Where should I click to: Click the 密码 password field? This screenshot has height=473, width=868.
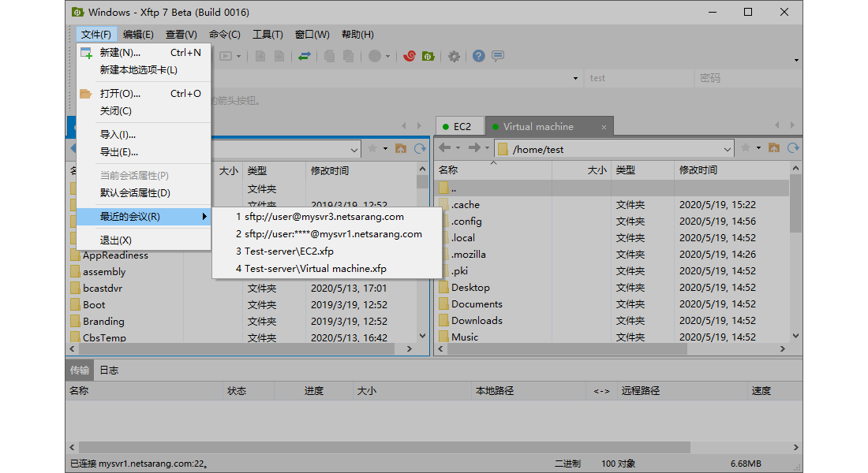click(x=747, y=78)
